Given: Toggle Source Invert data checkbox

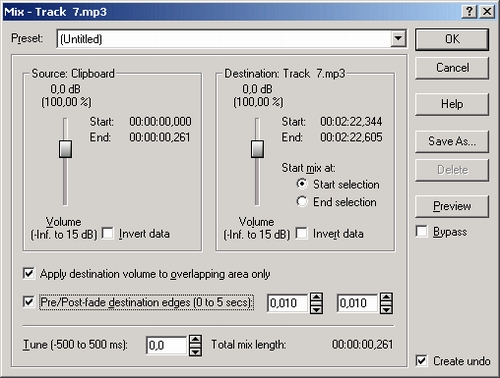Looking at the screenshot, I should click(x=107, y=233).
